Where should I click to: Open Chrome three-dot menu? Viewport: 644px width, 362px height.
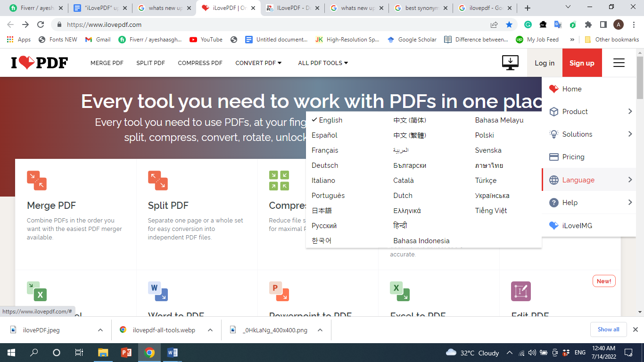pos(633,25)
